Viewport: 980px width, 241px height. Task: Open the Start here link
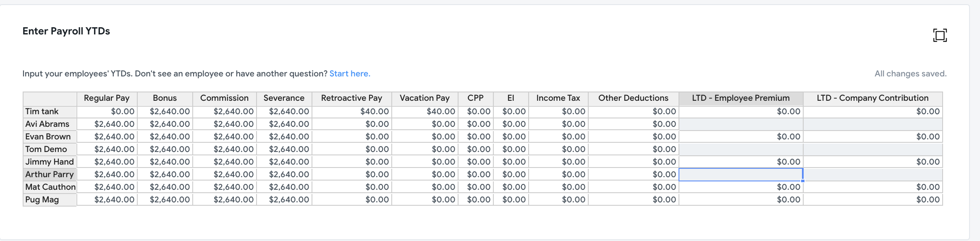click(350, 73)
